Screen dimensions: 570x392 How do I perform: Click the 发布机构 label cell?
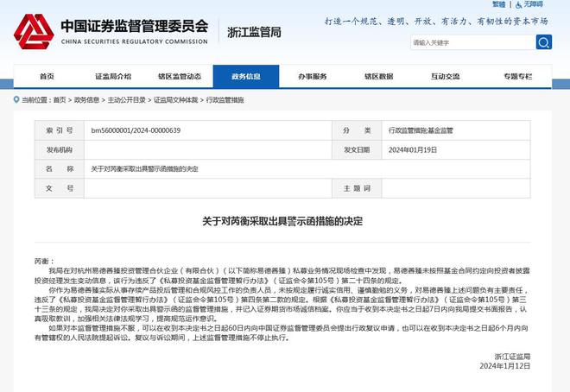coord(60,149)
